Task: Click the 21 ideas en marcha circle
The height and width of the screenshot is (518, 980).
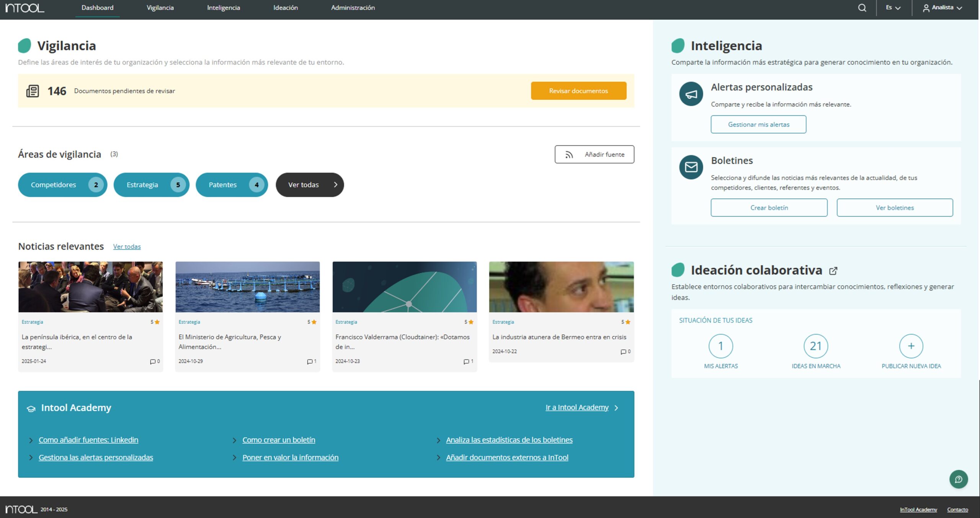Action: pos(815,346)
